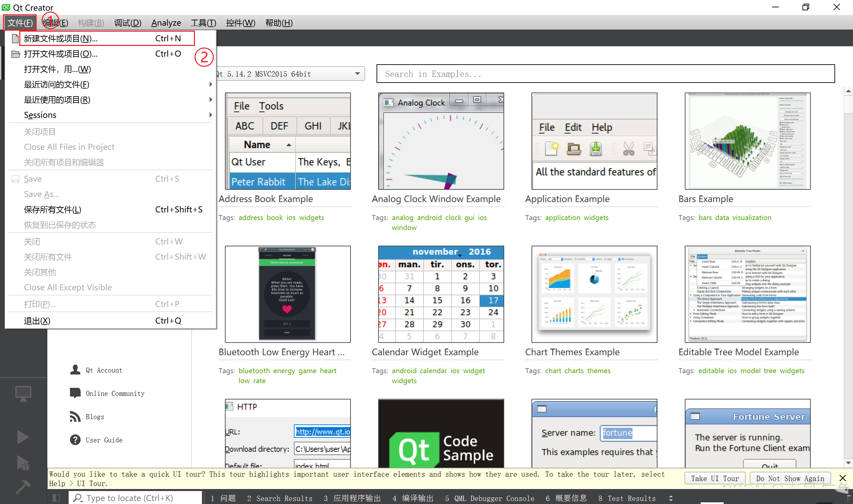The width and height of the screenshot is (853, 504).
Task: Open the Bluetooth Low Energy Heart thumbnail
Action: click(288, 294)
